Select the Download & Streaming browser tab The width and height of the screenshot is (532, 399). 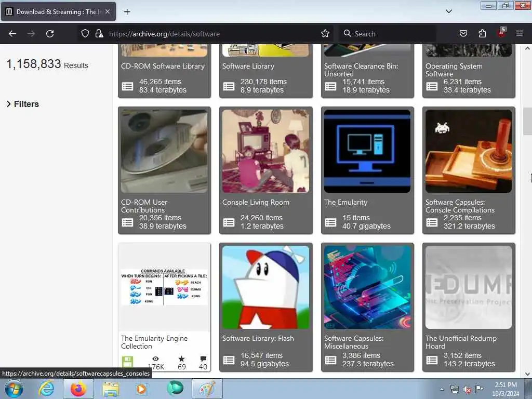click(x=58, y=12)
